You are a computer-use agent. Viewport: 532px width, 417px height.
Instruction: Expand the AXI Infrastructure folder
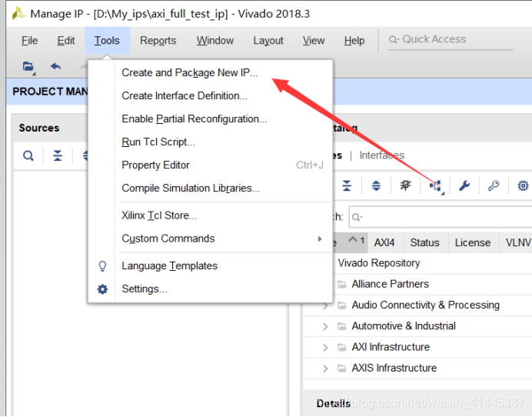coord(325,348)
